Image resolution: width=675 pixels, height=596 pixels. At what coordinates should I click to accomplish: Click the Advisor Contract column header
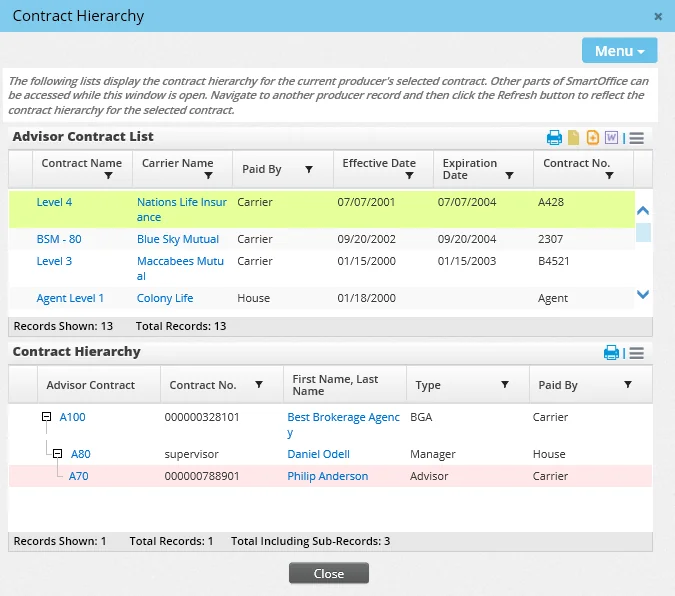(99, 385)
